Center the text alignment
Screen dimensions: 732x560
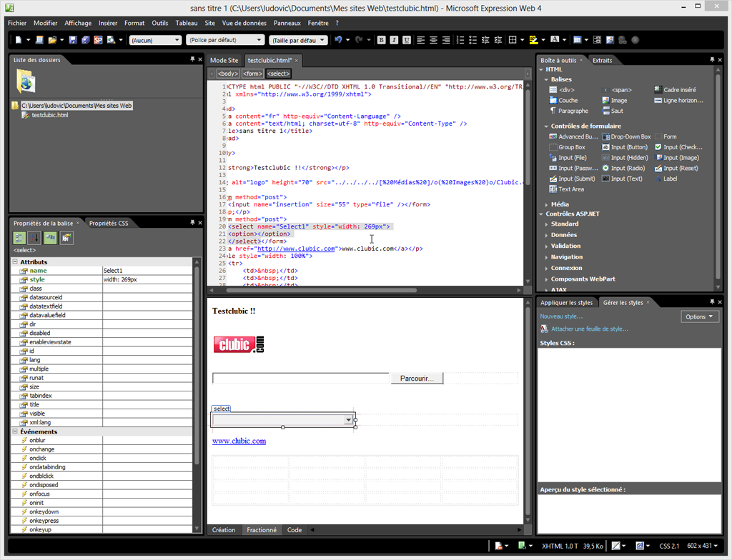pos(433,40)
